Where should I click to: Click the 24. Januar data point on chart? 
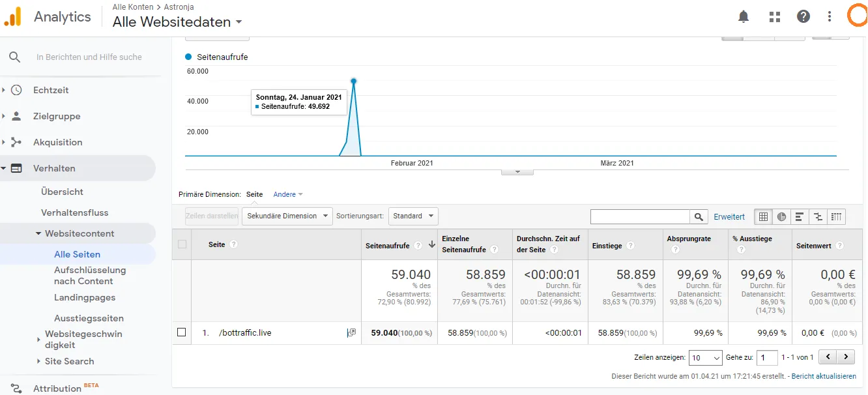[x=354, y=81]
